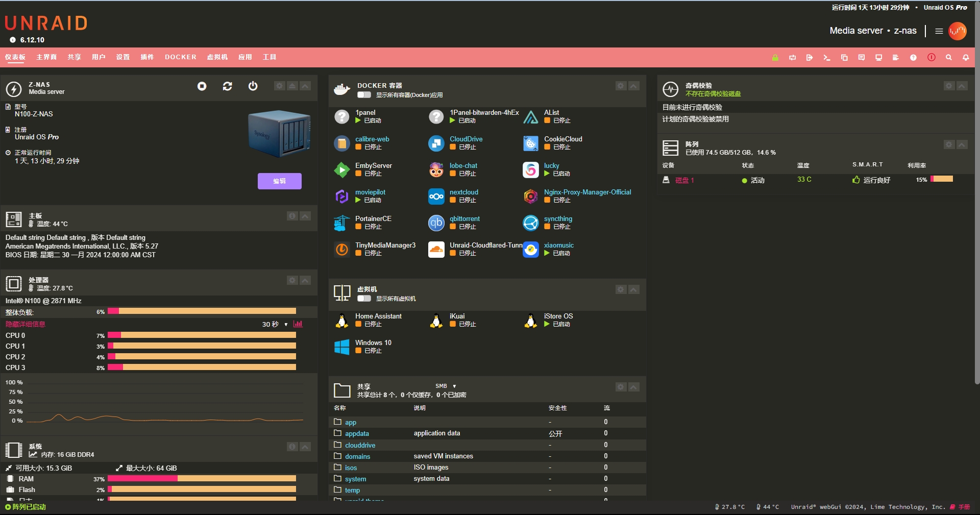This screenshot has width=980, height=515.
Task: Click the reboot icon in Z-NAS panel
Action: click(228, 86)
